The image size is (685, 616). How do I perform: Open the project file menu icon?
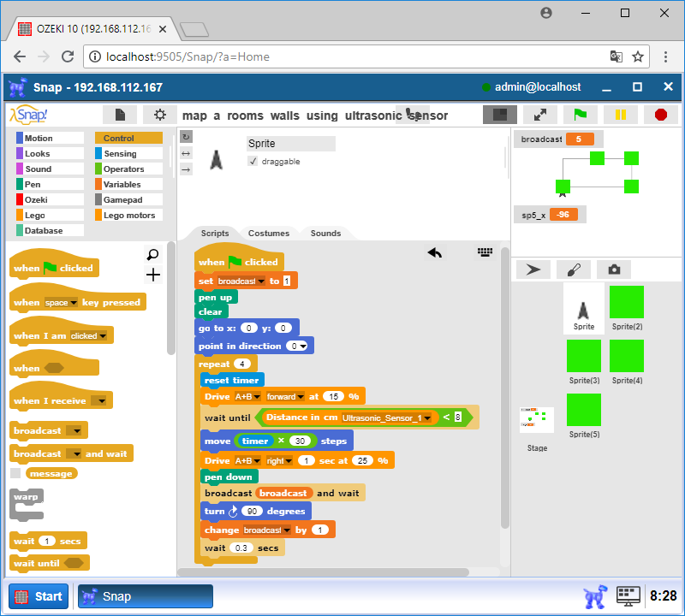(120, 115)
